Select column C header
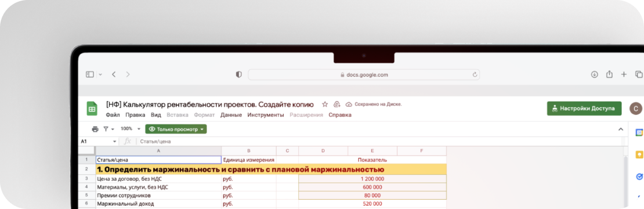644x209 pixels. point(288,151)
